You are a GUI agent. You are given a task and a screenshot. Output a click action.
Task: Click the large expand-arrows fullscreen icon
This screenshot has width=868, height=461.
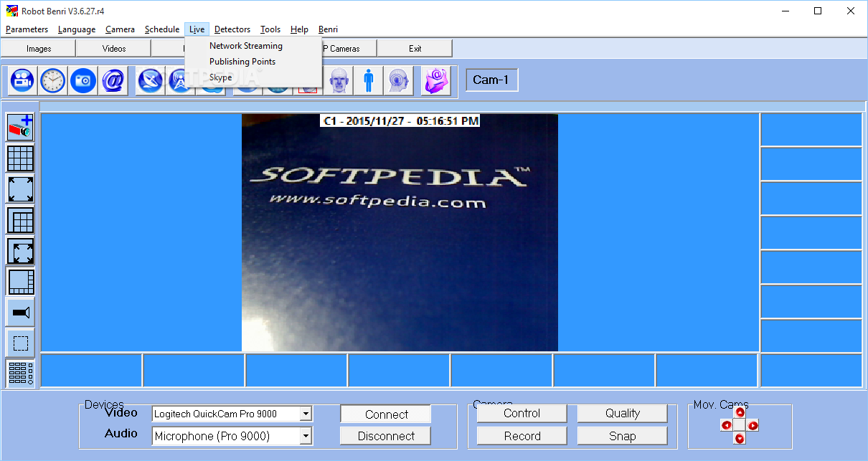coord(21,189)
